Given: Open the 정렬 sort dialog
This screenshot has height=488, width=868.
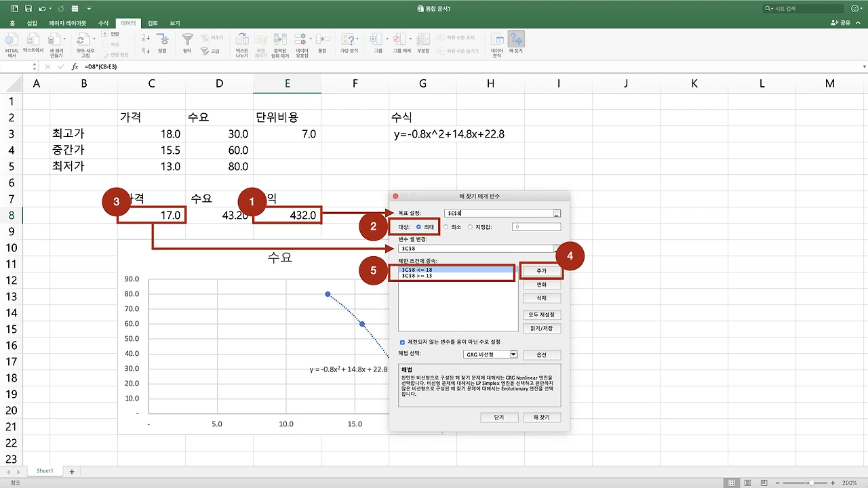Looking at the screenshot, I should pos(162,43).
